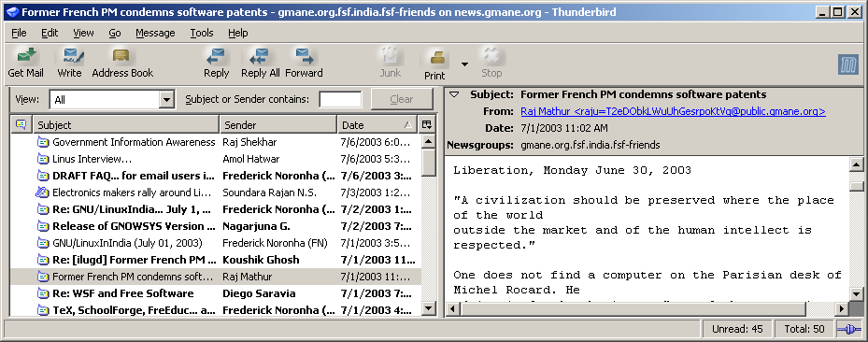The width and height of the screenshot is (868, 342).
Task: Click the online/offline status icon in status bar
Action: 849,329
